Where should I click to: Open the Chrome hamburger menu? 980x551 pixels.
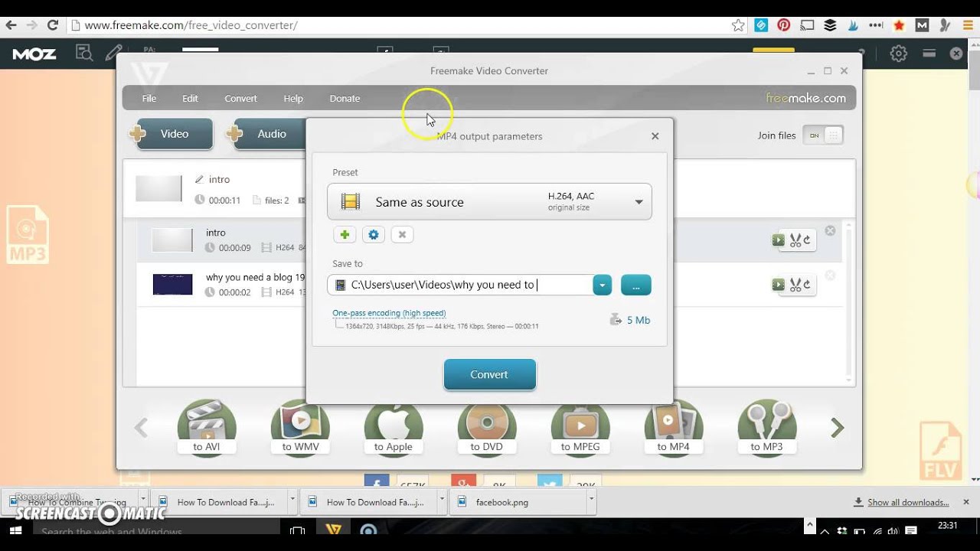(x=969, y=25)
